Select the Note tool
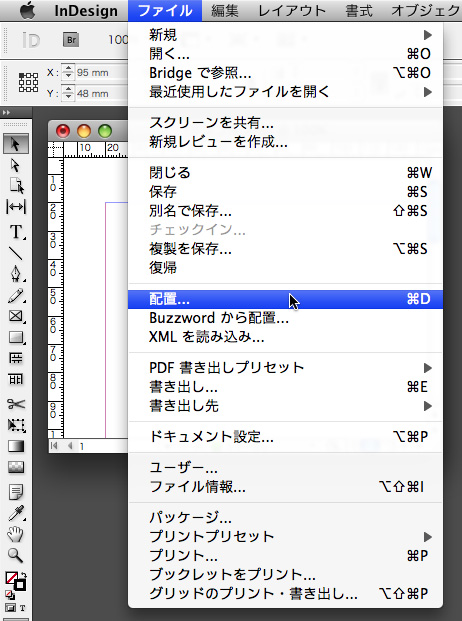Screen dimensions: 462x621 [16, 492]
